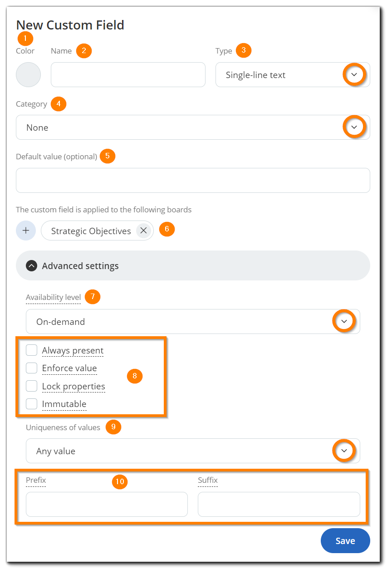The width and height of the screenshot is (392, 574).
Task: Click the Suffix input field
Action: 279,504
